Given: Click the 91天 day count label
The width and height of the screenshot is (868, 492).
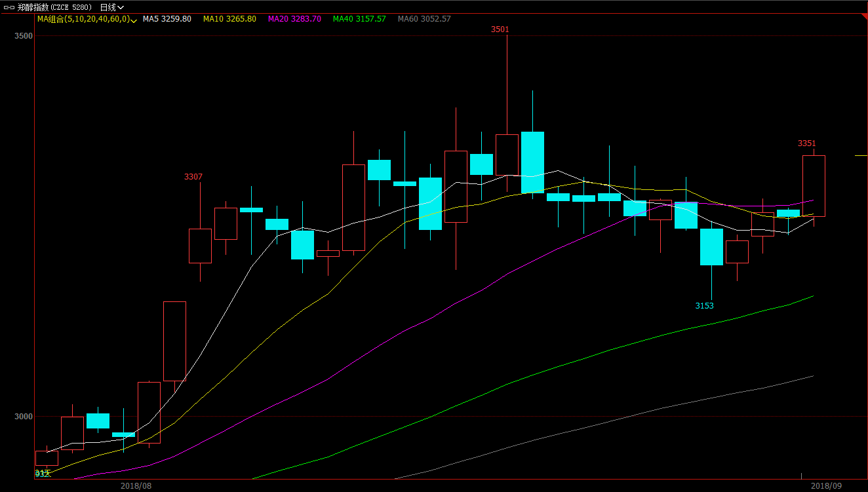Looking at the screenshot, I should [x=42, y=473].
